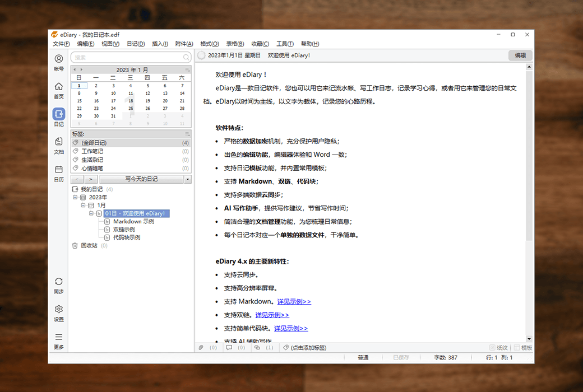
Task: Open the 文件(F) menu
Action: (x=61, y=44)
